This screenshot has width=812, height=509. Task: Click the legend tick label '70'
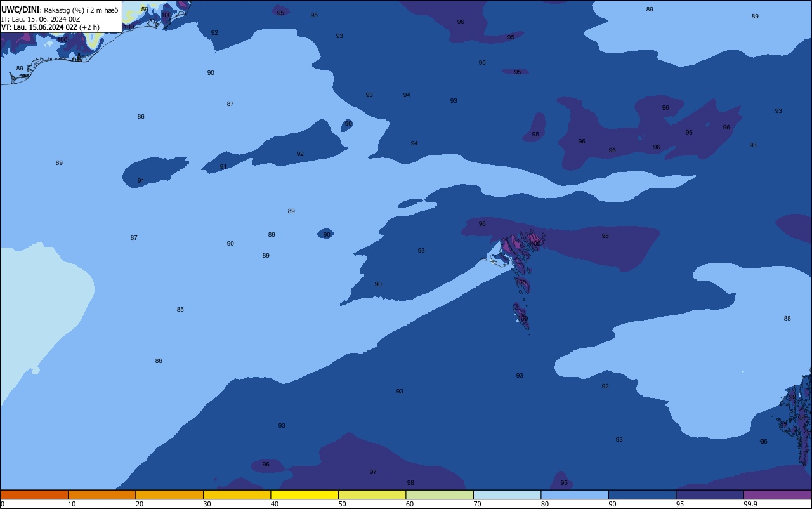tap(477, 504)
